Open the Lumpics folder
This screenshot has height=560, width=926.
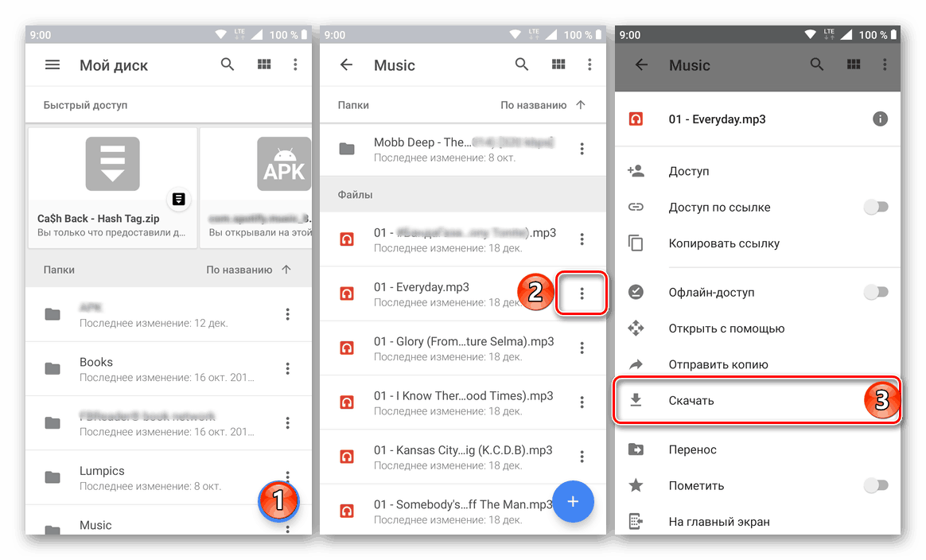coord(169,477)
